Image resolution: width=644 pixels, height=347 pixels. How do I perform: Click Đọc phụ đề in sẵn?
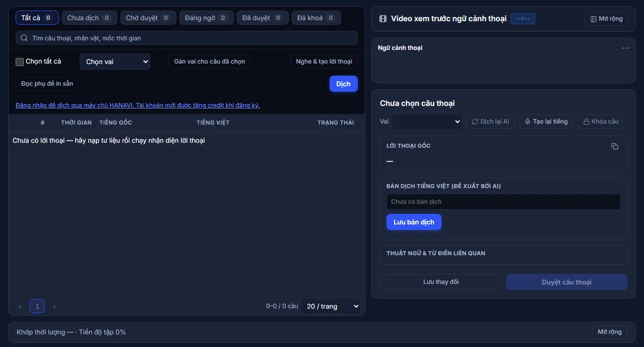coord(47,84)
